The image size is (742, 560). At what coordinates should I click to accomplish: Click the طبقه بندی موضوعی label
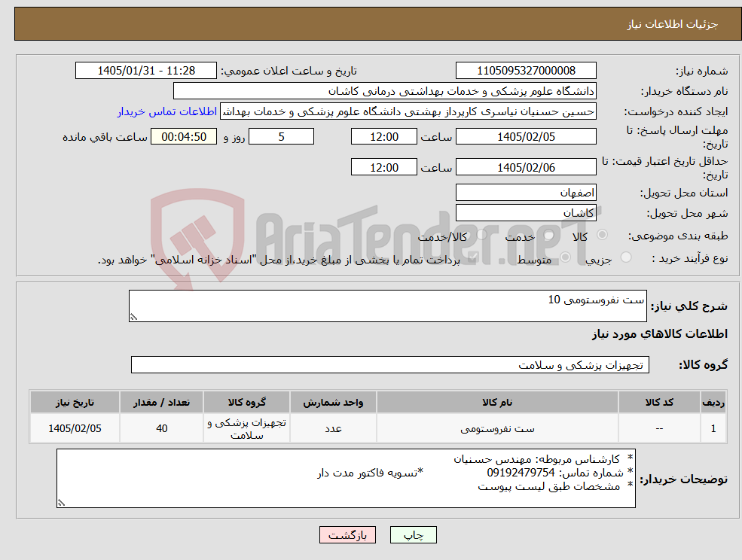(678, 236)
